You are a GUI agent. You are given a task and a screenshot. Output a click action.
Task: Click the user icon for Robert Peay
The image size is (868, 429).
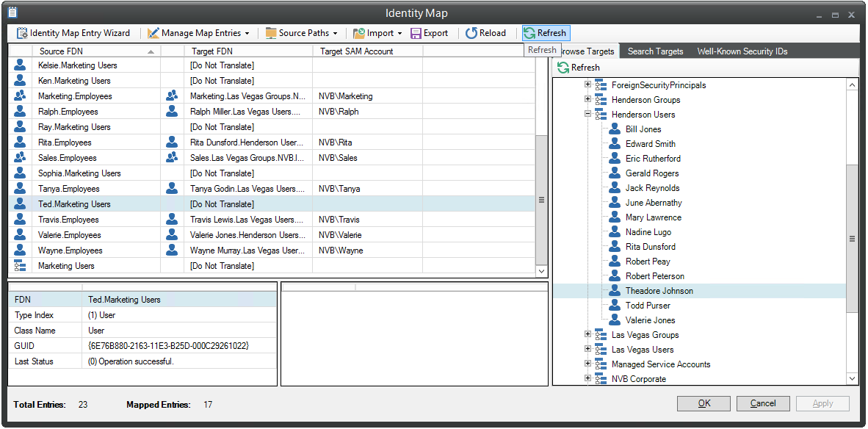(x=615, y=262)
